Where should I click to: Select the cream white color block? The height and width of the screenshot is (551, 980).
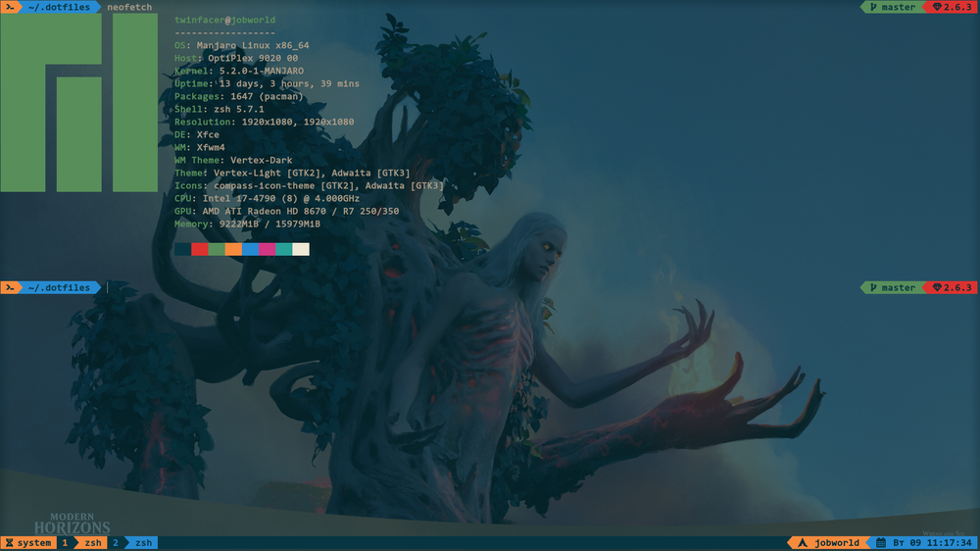(x=301, y=250)
